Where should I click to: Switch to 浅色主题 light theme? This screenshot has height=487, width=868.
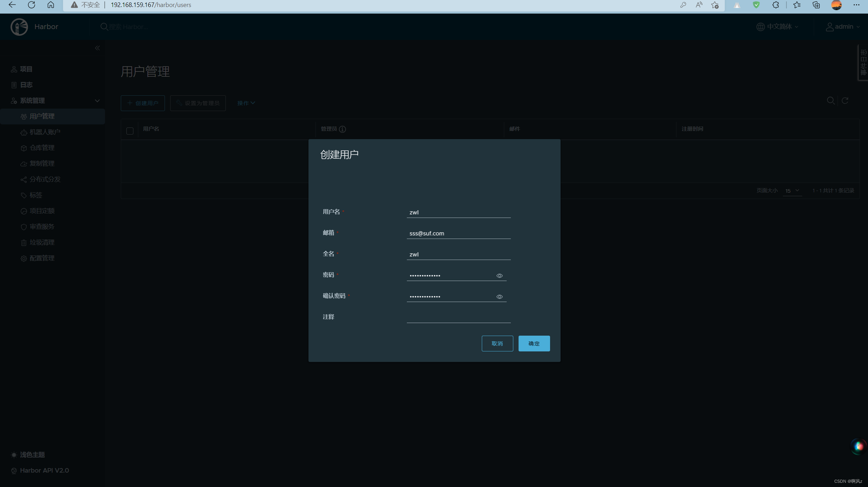[x=28, y=454]
